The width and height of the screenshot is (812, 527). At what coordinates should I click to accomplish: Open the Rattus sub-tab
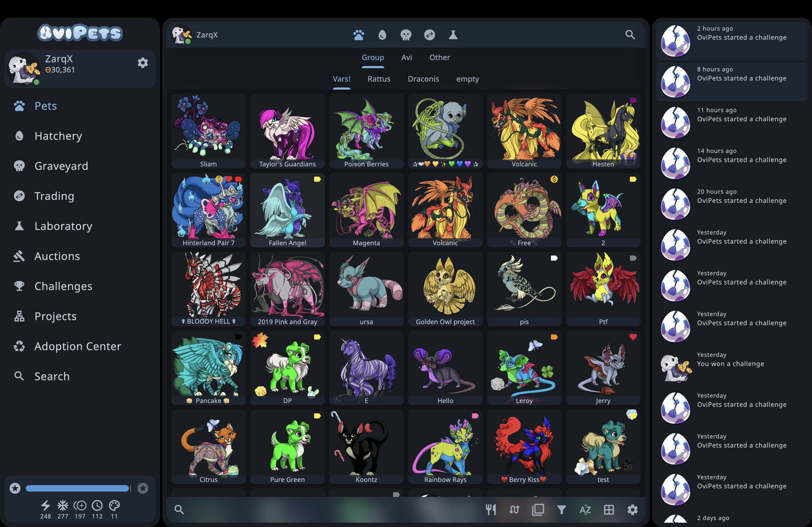pyautogui.click(x=379, y=79)
